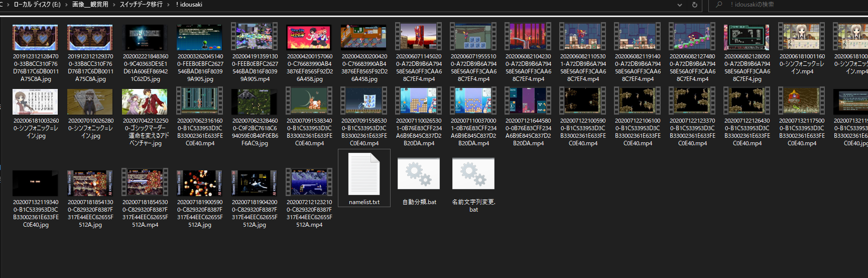Screen dimensions: 868x278
Task: Select the 2020071100265301 mp4 video
Action: point(419,102)
